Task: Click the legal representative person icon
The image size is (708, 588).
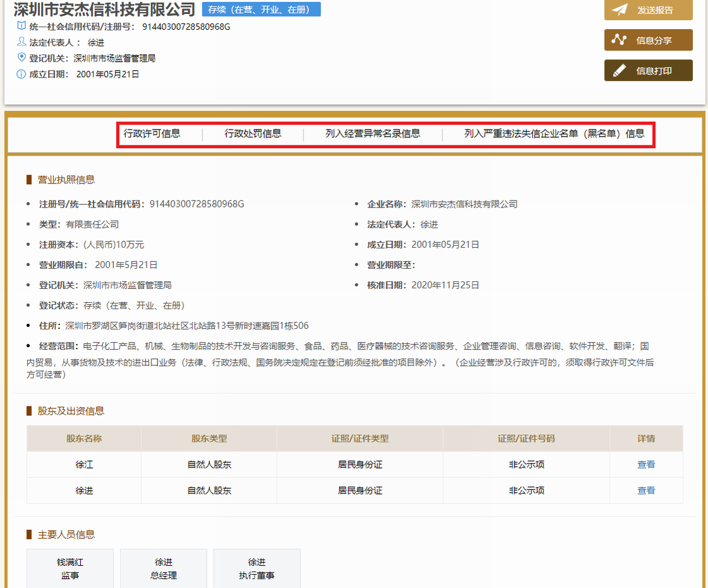Action: click(21, 42)
